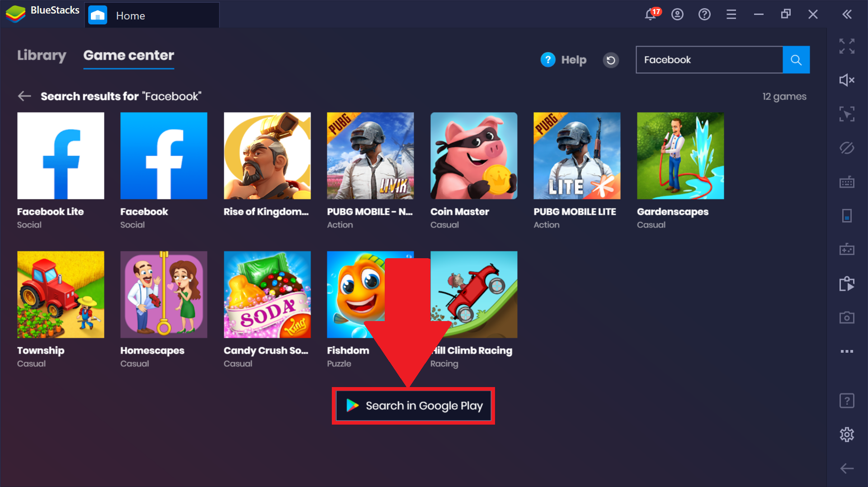
Task: Click Search in Google Play button
Action: coord(414,406)
